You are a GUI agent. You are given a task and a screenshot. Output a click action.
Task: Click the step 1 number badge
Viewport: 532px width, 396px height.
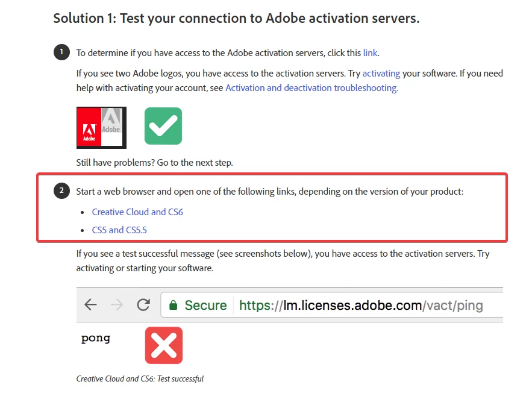pyautogui.click(x=61, y=52)
